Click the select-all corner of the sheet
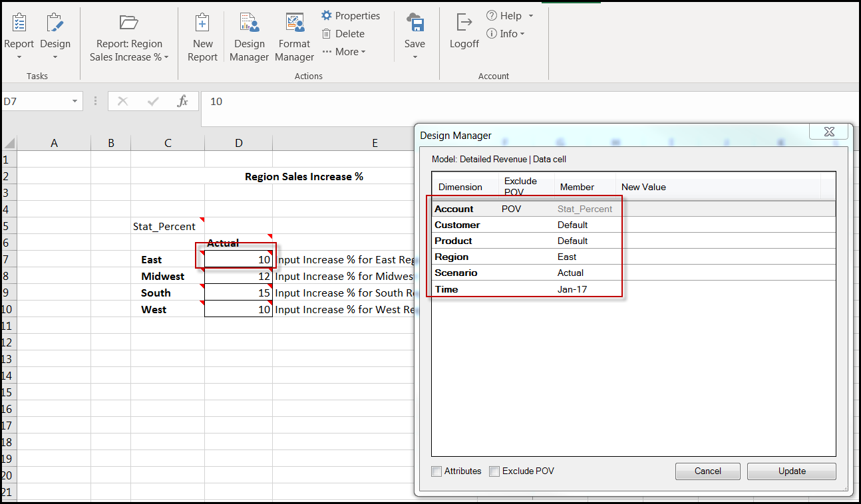The height and width of the screenshot is (504, 861). [x=9, y=143]
